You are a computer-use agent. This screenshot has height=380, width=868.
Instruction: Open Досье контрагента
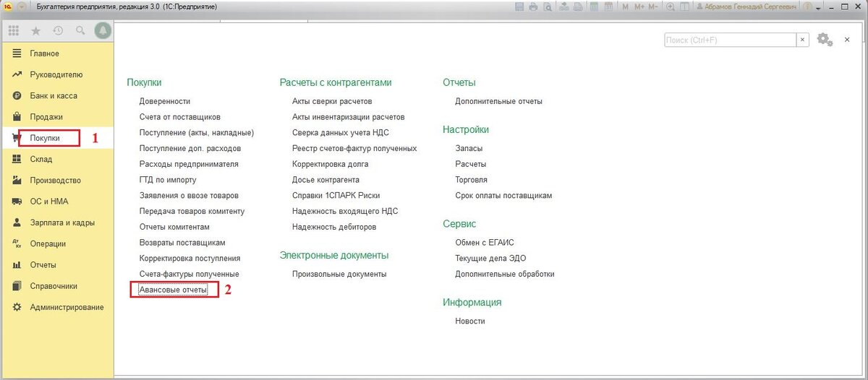[325, 180]
